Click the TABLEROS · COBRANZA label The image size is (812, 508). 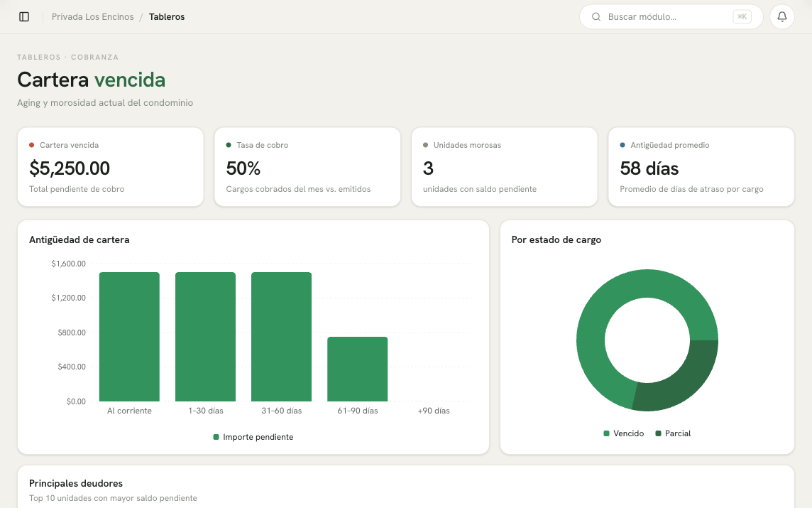click(68, 57)
